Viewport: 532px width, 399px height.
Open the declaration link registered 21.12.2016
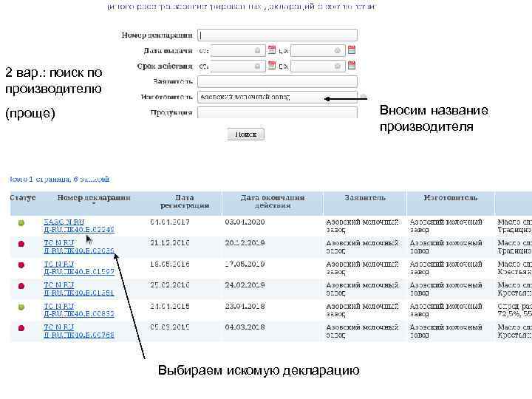(79, 247)
